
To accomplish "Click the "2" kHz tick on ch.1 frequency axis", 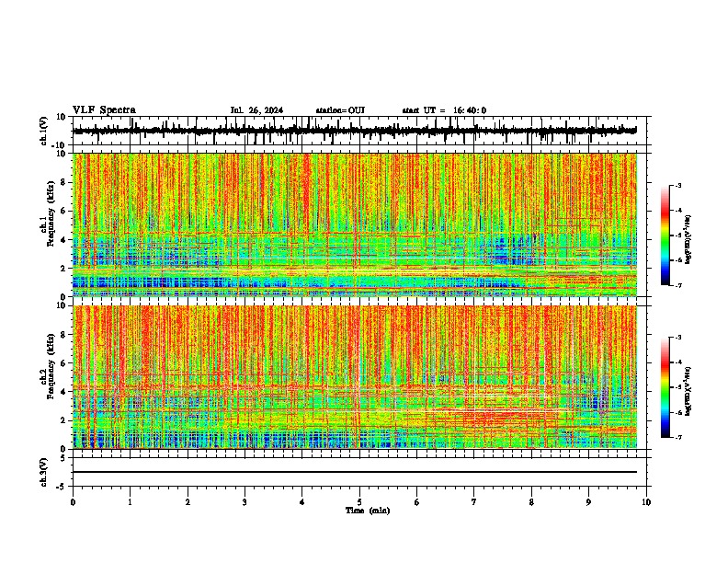I will tap(63, 269).
